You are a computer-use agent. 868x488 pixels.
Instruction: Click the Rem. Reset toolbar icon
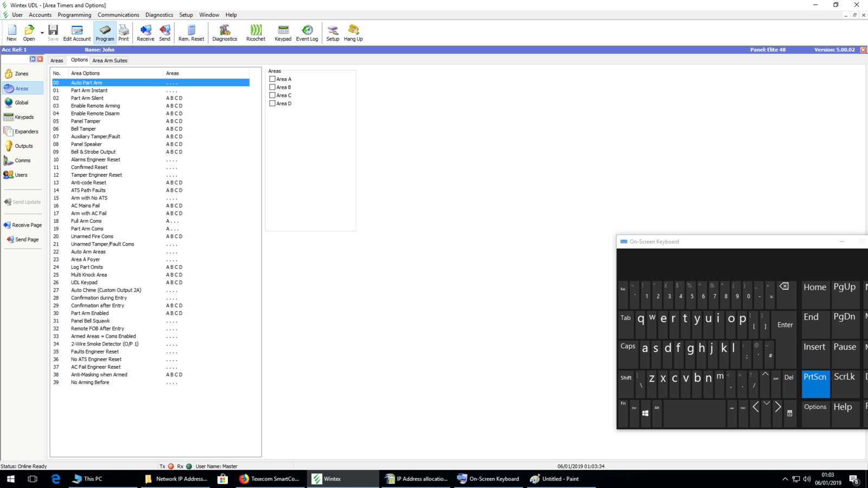click(x=192, y=33)
